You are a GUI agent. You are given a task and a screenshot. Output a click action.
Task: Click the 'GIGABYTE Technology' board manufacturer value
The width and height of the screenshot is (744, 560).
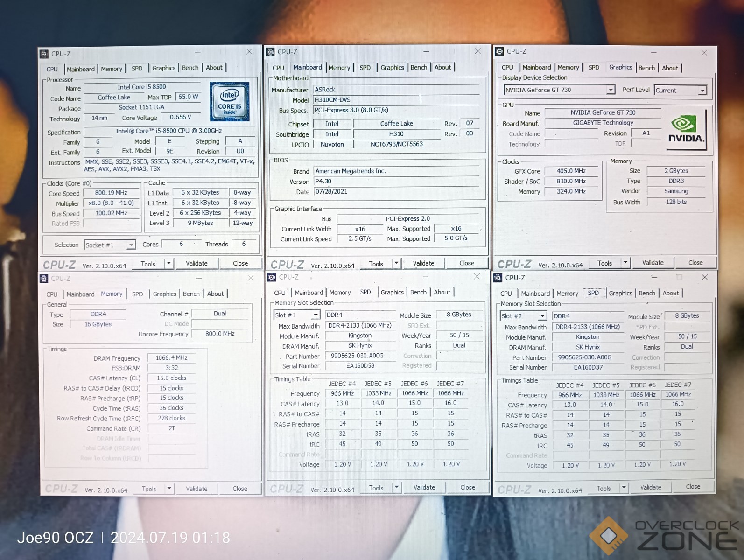pos(603,123)
